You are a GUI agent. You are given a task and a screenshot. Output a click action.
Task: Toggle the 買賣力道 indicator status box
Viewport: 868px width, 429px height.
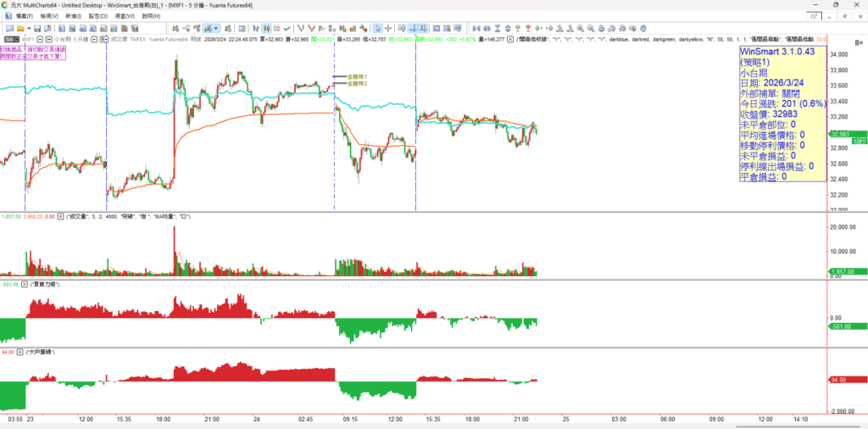(25, 284)
